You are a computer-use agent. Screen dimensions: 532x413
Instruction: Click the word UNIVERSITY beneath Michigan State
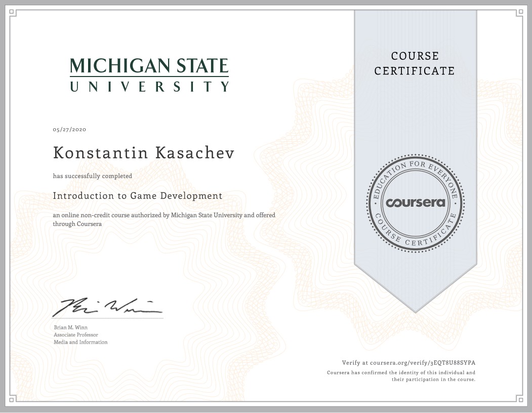tap(149, 87)
